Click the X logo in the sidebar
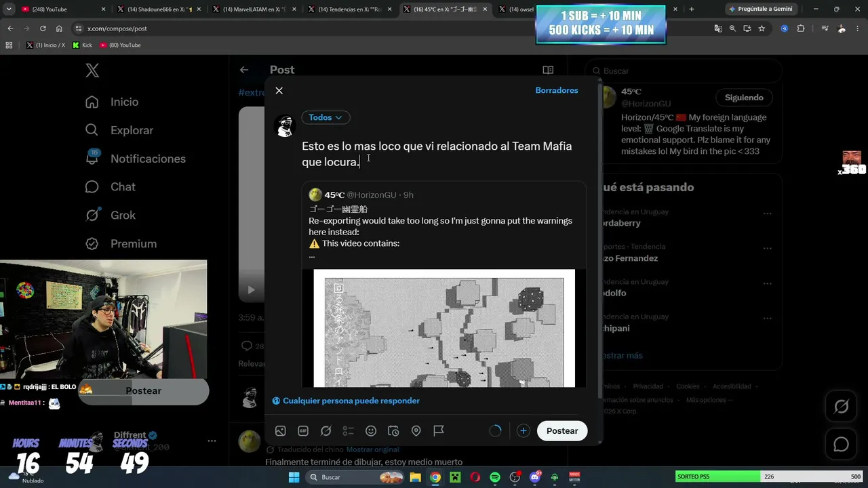This screenshot has height=488, width=868. click(92, 70)
